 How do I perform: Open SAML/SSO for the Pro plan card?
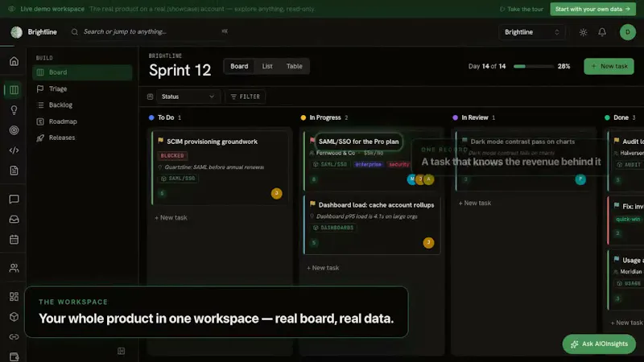(372, 162)
